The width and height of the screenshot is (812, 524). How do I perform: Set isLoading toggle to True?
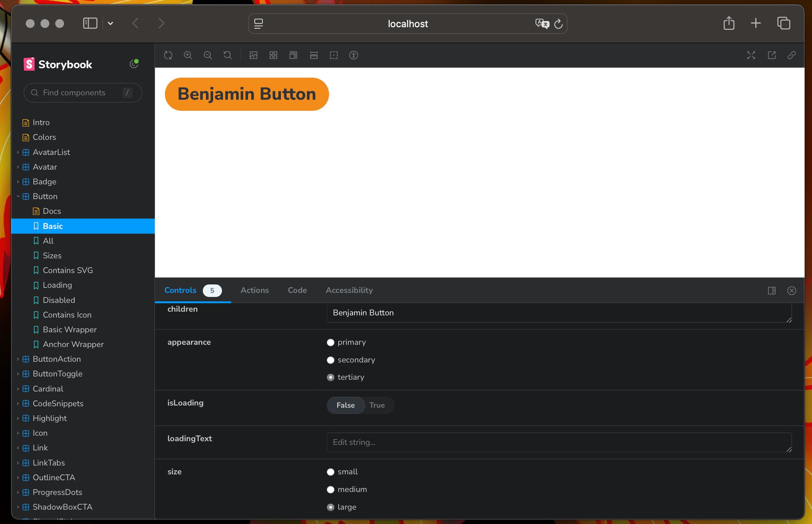pos(377,405)
